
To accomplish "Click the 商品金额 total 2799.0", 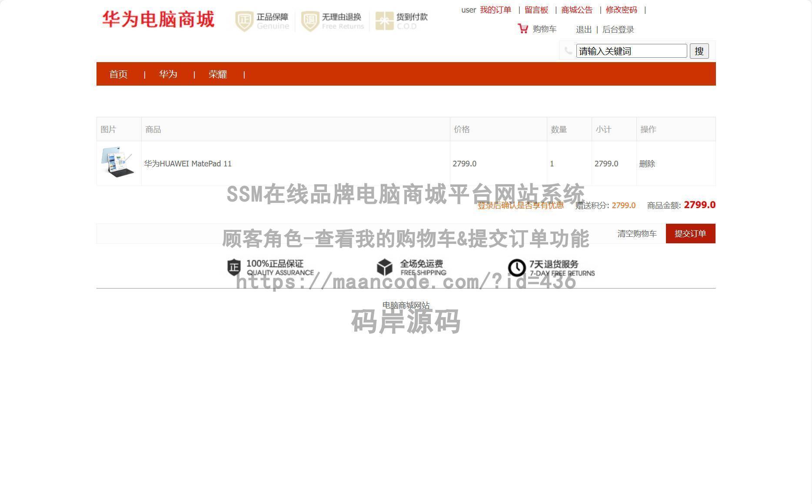I will (x=699, y=205).
